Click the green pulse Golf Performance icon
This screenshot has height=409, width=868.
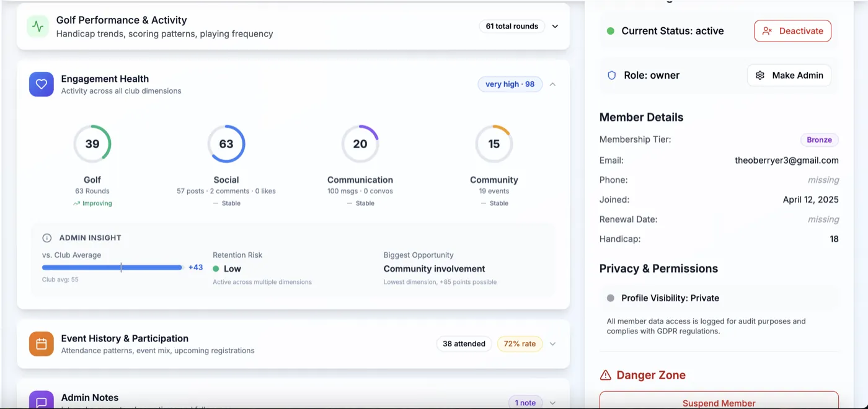click(38, 27)
